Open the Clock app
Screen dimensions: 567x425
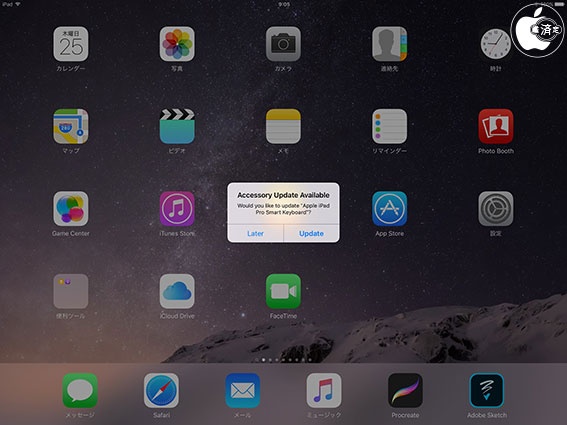(x=496, y=44)
